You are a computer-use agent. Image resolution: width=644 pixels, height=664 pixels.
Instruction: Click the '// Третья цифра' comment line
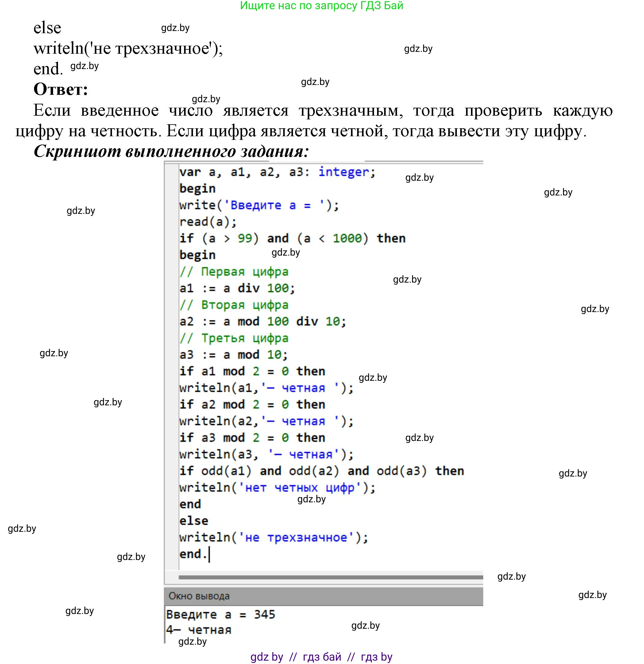coord(234,338)
